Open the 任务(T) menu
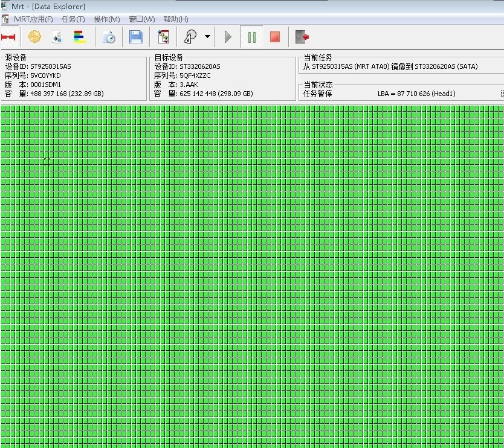Screen dimensions: 504x448 tap(73, 19)
